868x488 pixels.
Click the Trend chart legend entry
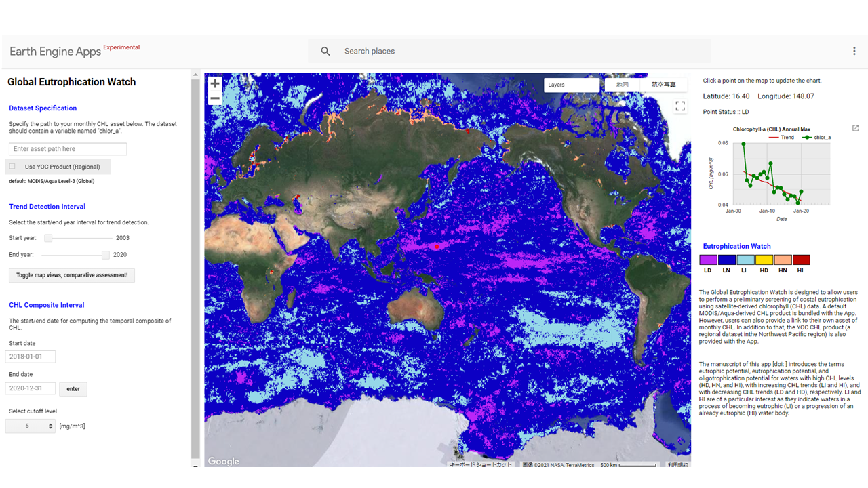[x=781, y=138]
